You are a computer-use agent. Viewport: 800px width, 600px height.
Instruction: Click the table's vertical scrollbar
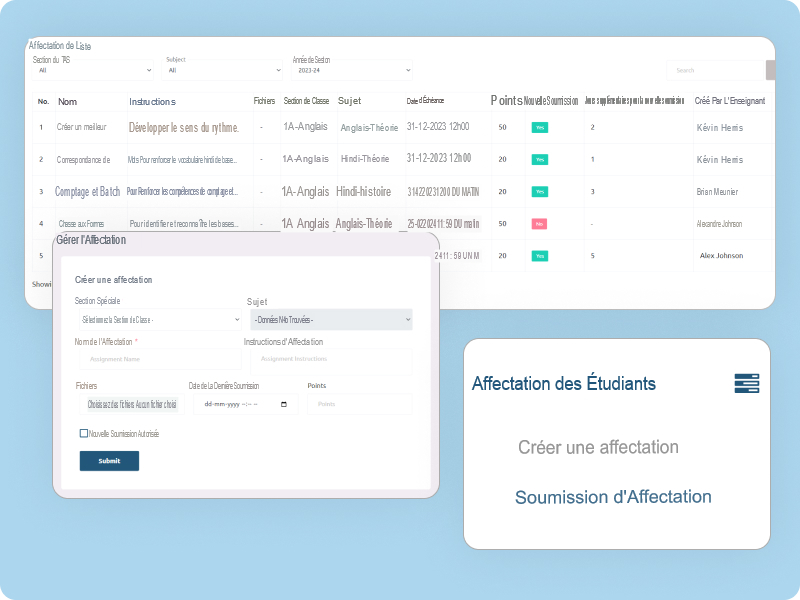pyautogui.click(x=770, y=70)
